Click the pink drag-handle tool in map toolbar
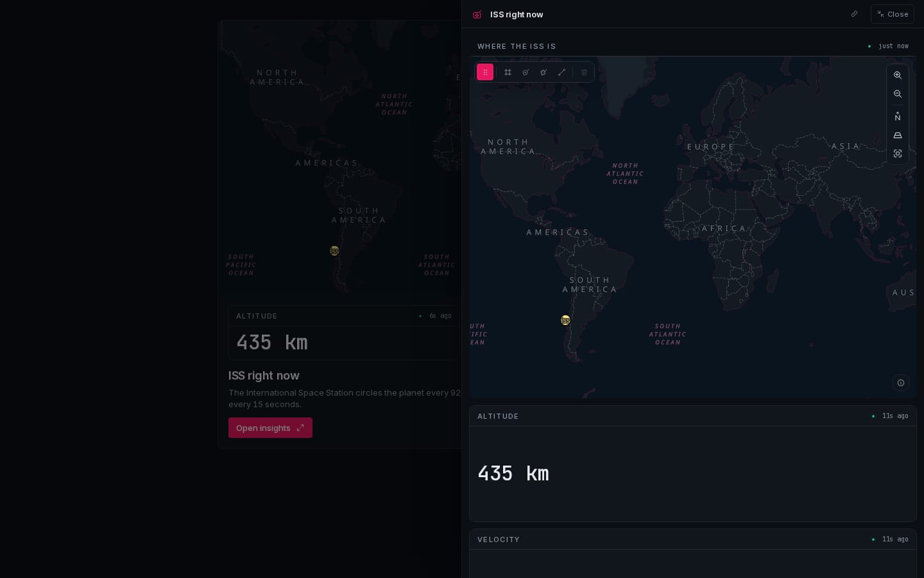 [485, 72]
